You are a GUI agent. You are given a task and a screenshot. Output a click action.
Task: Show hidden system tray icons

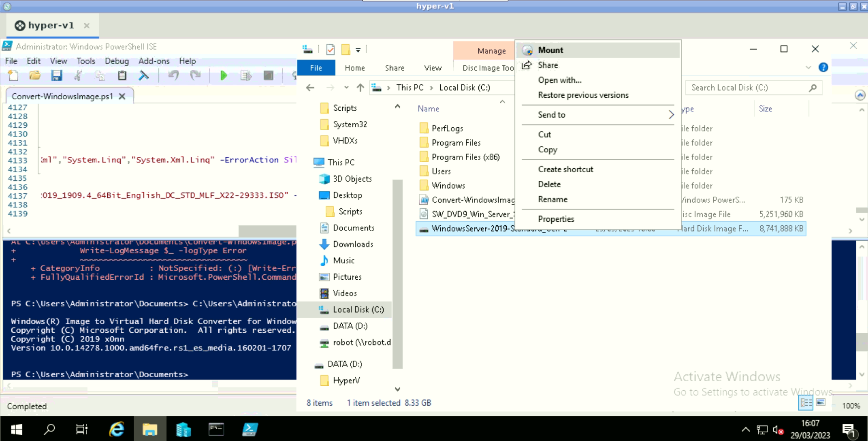[746, 429]
